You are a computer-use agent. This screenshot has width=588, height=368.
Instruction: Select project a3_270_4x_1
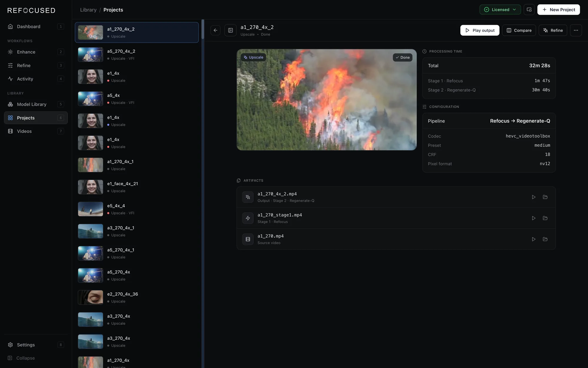click(137, 231)
